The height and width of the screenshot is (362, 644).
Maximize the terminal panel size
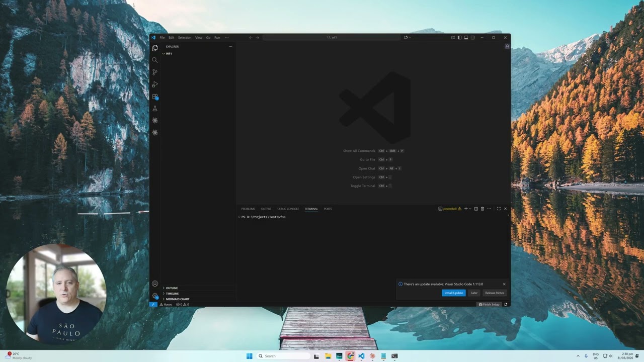click(x=499, y=209)
